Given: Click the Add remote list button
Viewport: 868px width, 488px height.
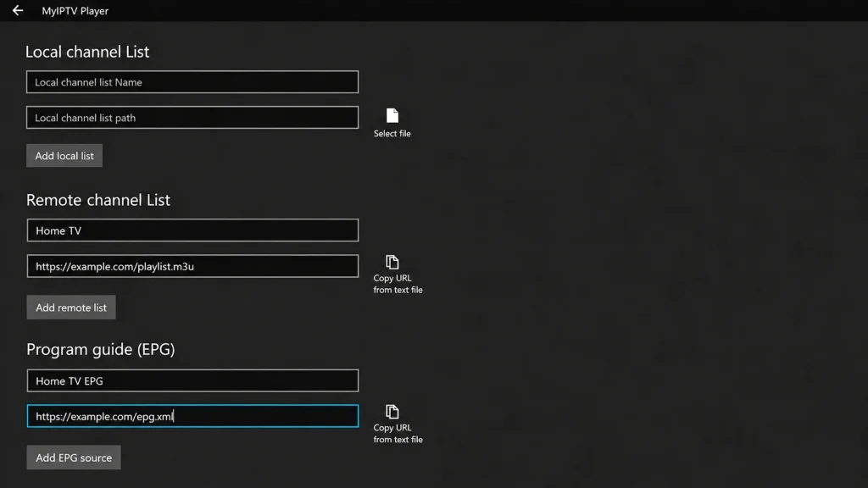Looking at the screenshot, I should click(71, 307).
